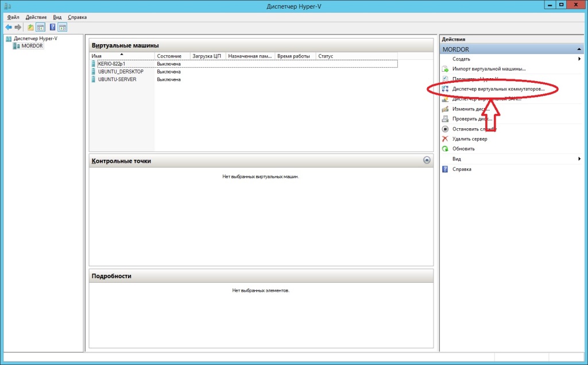Sort by the Состояние column header

coord(169,56)
